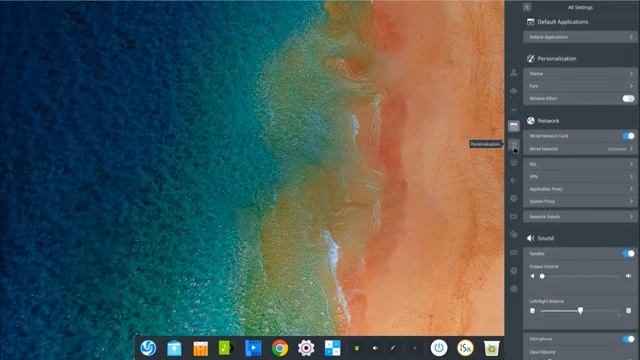Click the clock widget in the dock

[x=465, y=348]
